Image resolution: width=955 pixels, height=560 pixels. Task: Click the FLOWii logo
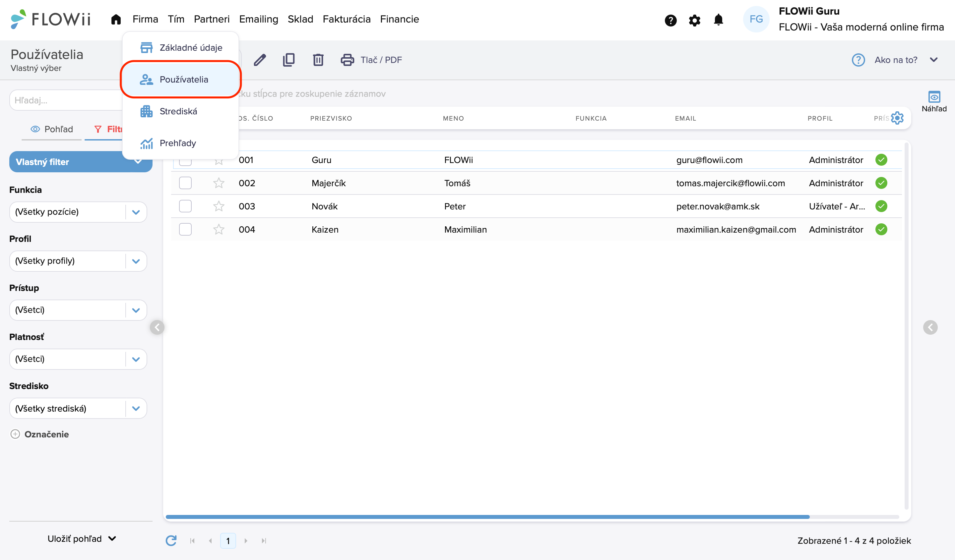[50, 19]
